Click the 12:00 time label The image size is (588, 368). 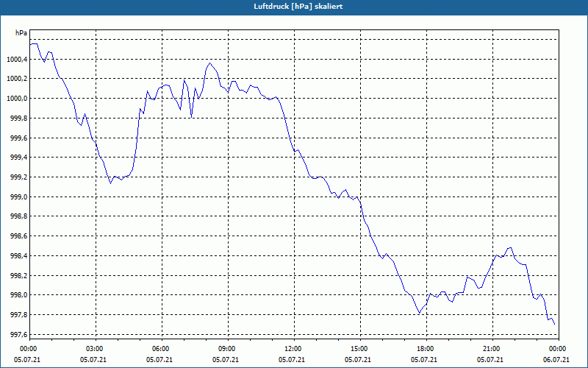[292, 348]
